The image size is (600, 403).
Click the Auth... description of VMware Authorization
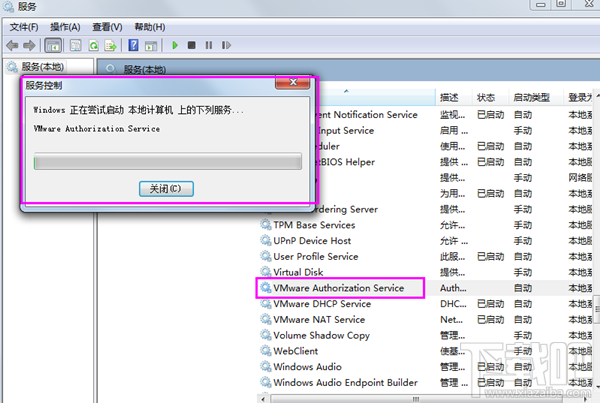[x=453, y=288]
